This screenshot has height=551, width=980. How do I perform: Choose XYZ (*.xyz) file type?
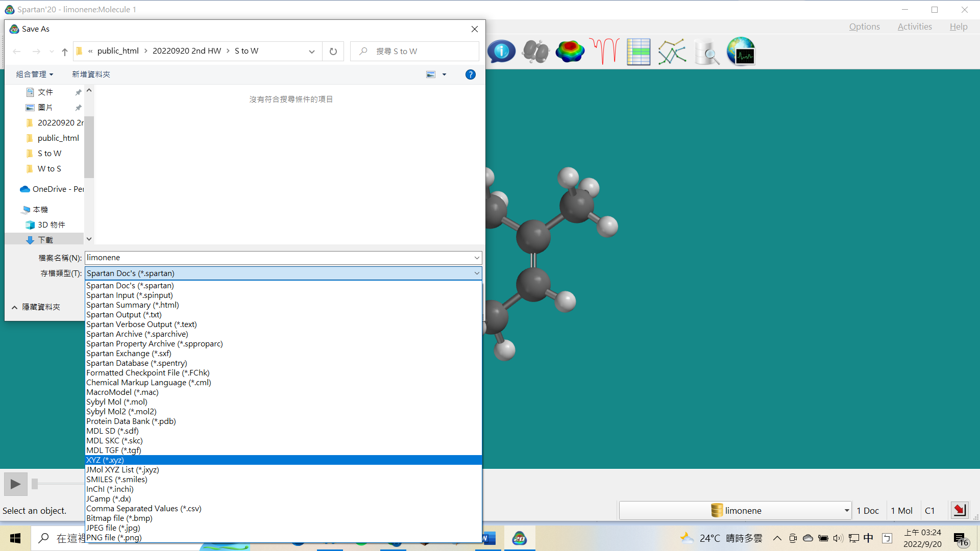(283, 460)
